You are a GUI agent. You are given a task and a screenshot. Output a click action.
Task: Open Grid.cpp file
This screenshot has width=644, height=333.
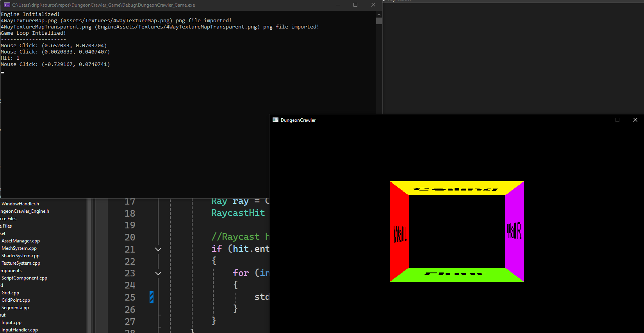coord(10,293)
